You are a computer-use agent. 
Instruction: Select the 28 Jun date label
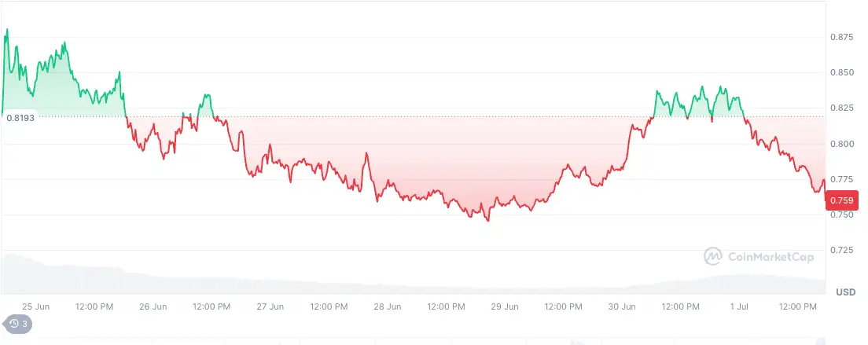click(388, 306)
